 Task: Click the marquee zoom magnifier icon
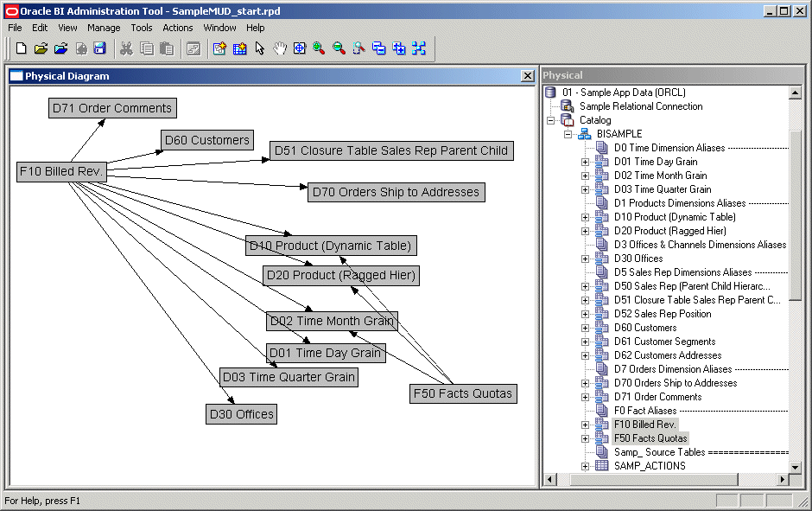pyautogui.click(x=358, y=48)
